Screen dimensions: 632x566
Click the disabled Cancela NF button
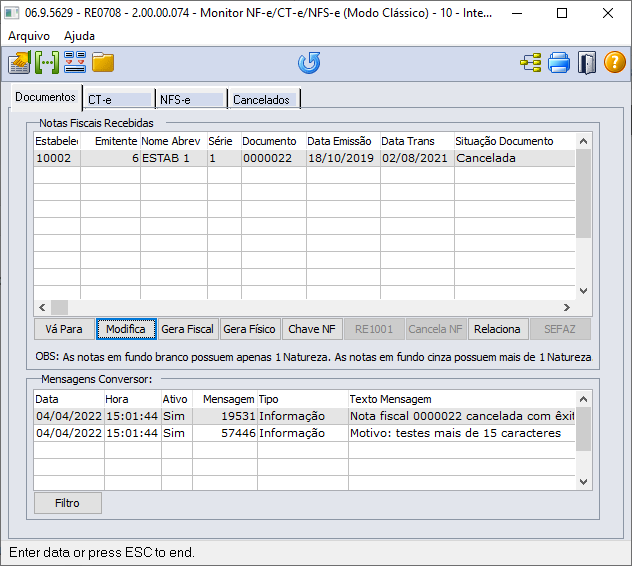pyautogui.click(x=435, y=329)
